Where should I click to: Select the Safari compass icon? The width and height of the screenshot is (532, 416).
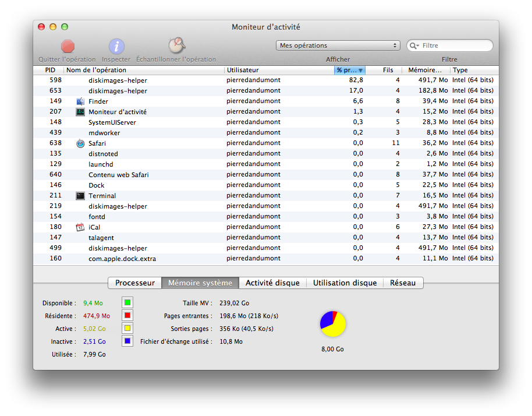[80, 143]
